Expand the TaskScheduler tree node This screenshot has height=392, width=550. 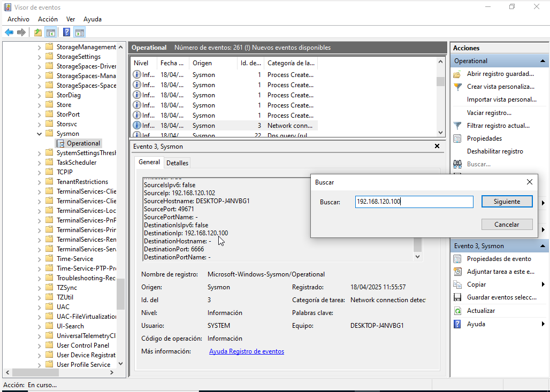point(39,163)
